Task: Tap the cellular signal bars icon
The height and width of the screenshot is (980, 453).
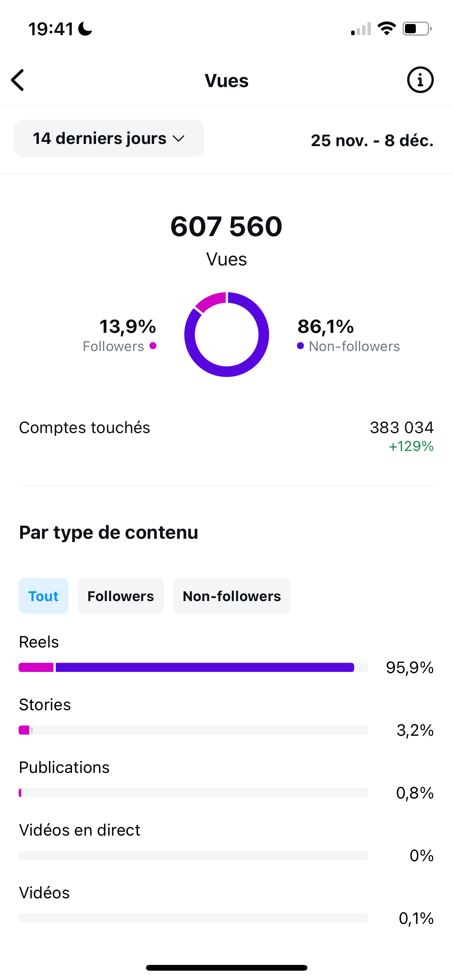Action: 361,29
